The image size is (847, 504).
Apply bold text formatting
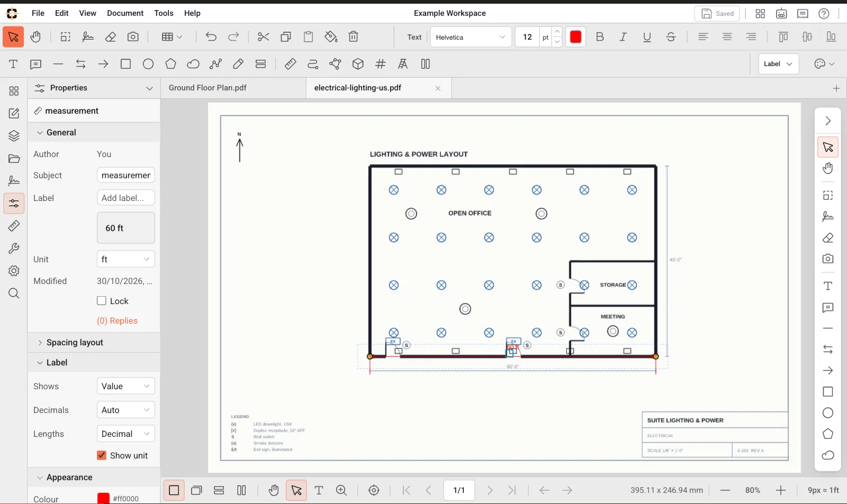point(600,36)
